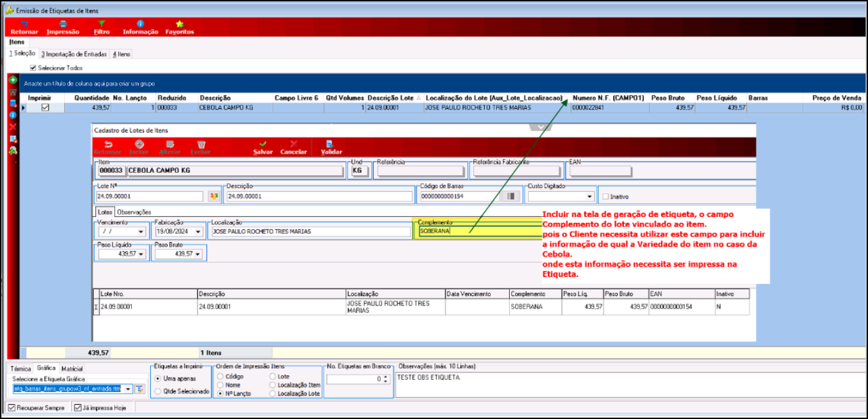Toggle Selecionar Todos checkbox
868x419 pixels.
point(33,68)
